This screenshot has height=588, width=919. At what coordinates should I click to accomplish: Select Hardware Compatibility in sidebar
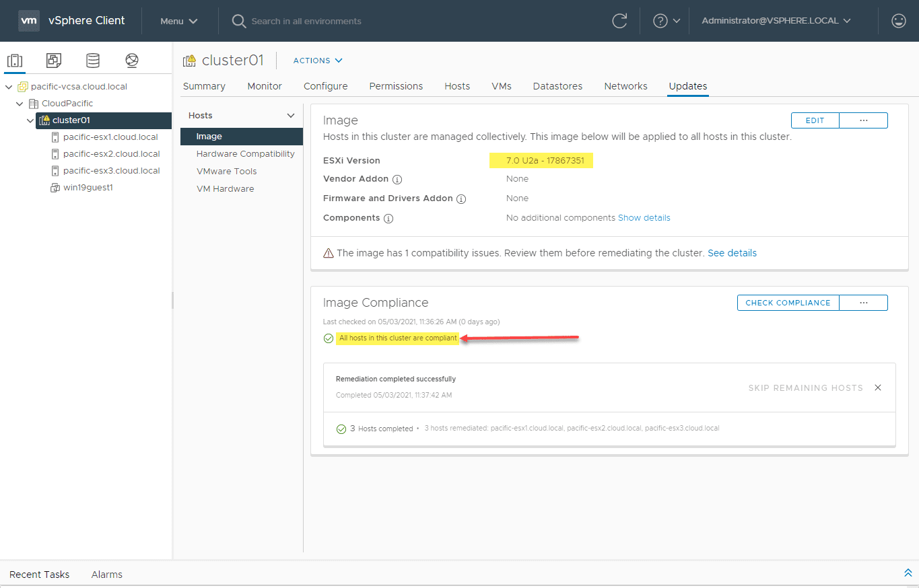pos(245,154)
